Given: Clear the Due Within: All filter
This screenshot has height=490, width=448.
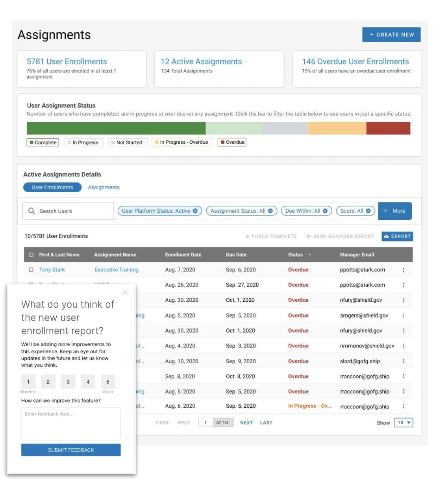Looking at the screenshot, I should [325, 211].
